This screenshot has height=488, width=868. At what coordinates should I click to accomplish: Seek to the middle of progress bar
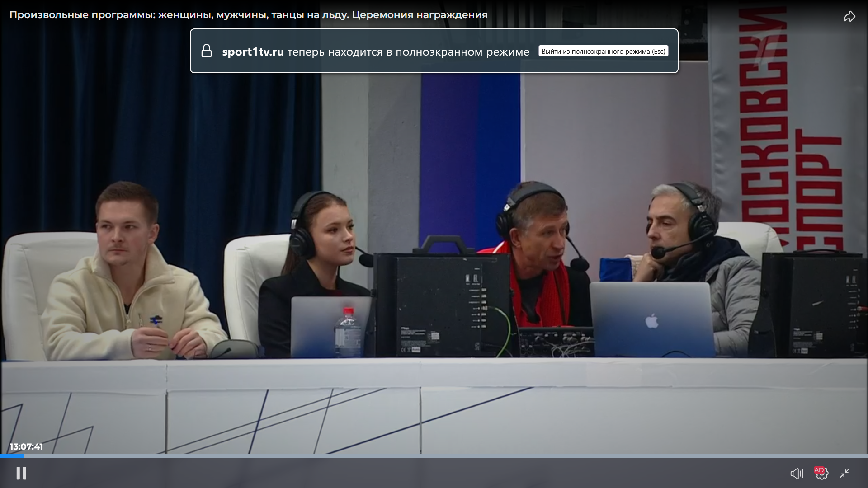pos(434,456)
